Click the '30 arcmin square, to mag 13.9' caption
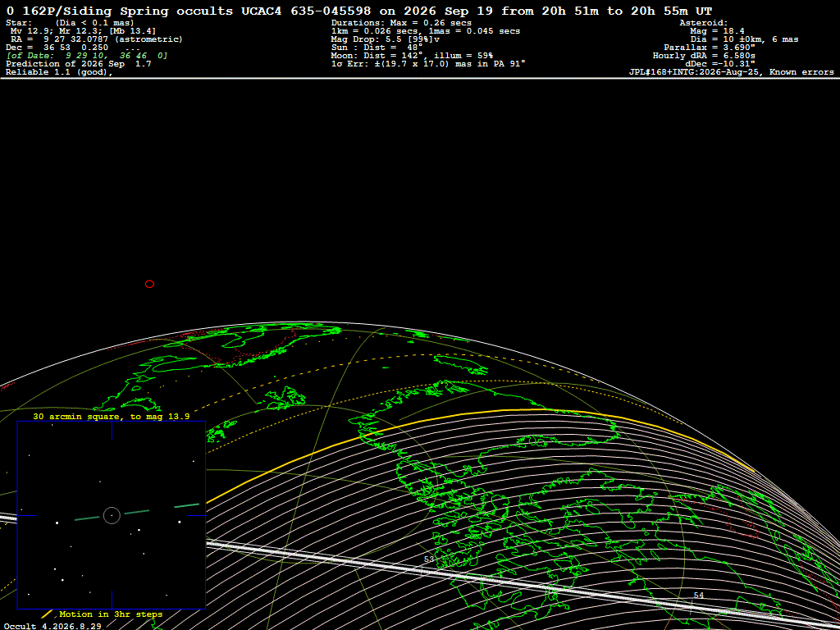Viewport: 840px width, 630px height. [x=112, y=416]
